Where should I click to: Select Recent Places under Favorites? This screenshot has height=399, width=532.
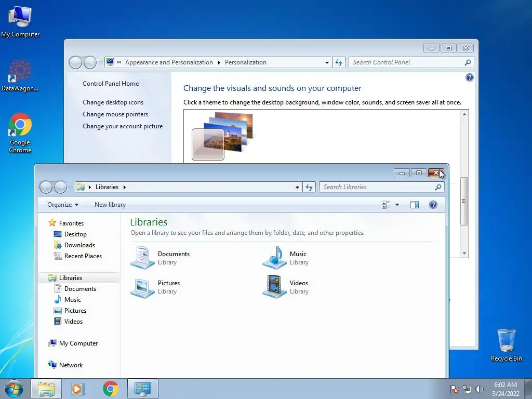[78, 256]
